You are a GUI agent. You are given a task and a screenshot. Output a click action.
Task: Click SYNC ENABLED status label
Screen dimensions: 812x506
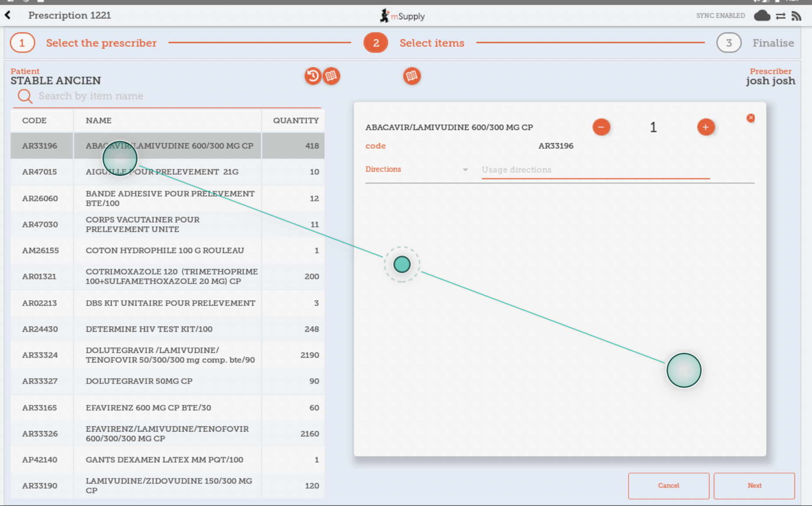tap(720, 15)
